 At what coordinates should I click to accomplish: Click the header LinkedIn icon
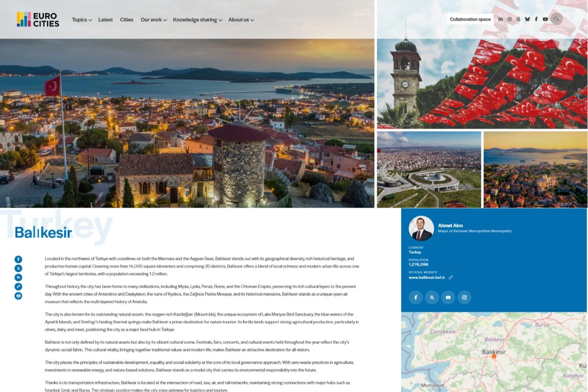point(500,19)
